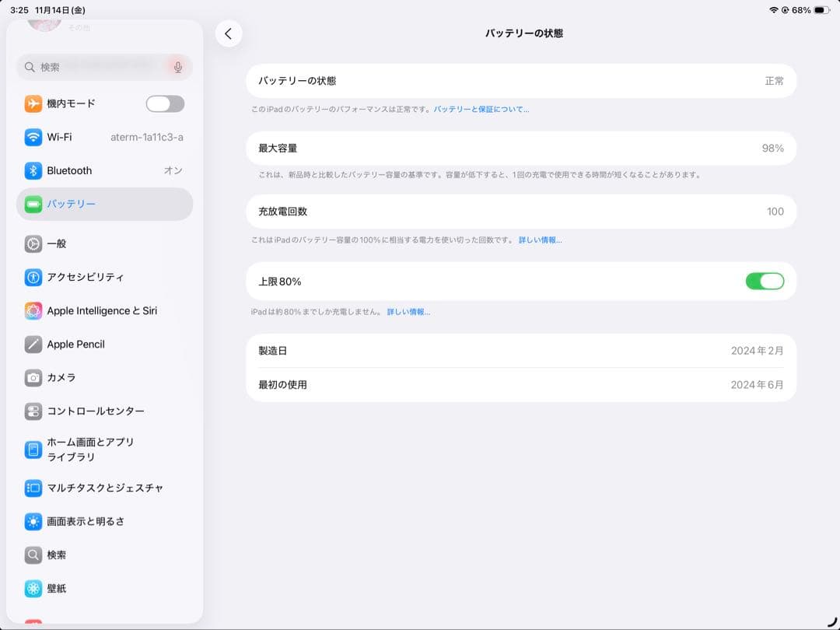Open 詳しい情報 next to 充放電回数
This screenshot has width=840, height=630.
pyautogui.click(x=538, y=240)
